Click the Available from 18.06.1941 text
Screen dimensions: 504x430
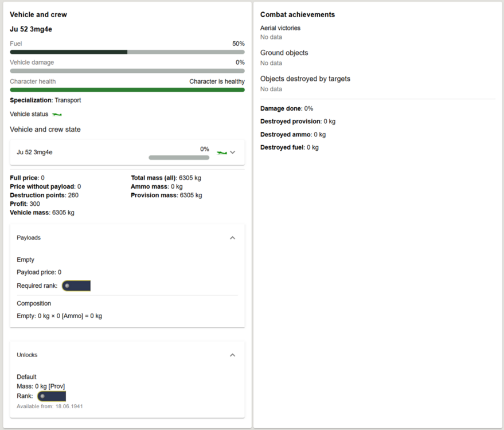50,406
